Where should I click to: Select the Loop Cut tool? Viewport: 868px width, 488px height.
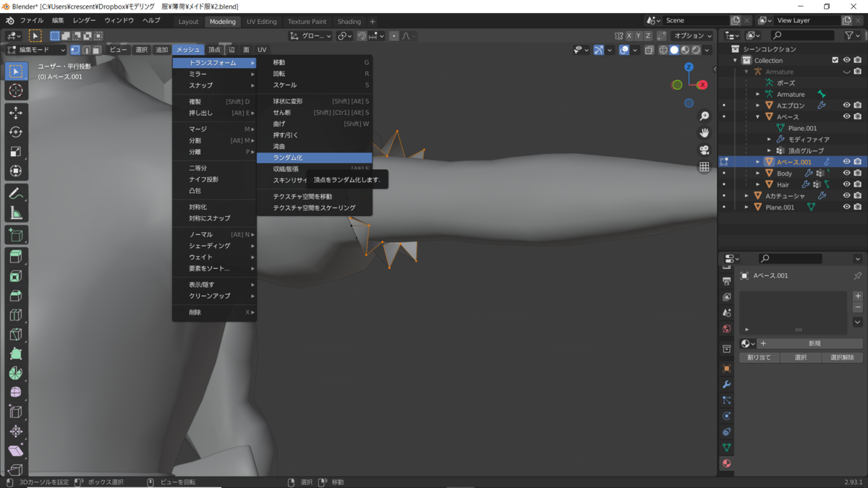click(16, 315)
